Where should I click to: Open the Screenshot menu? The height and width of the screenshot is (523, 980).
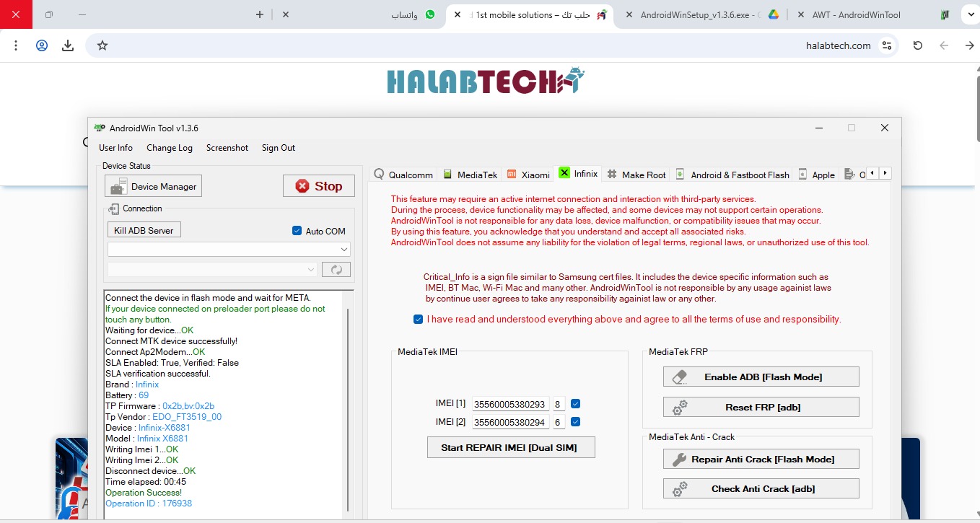[x=227, y=148]
